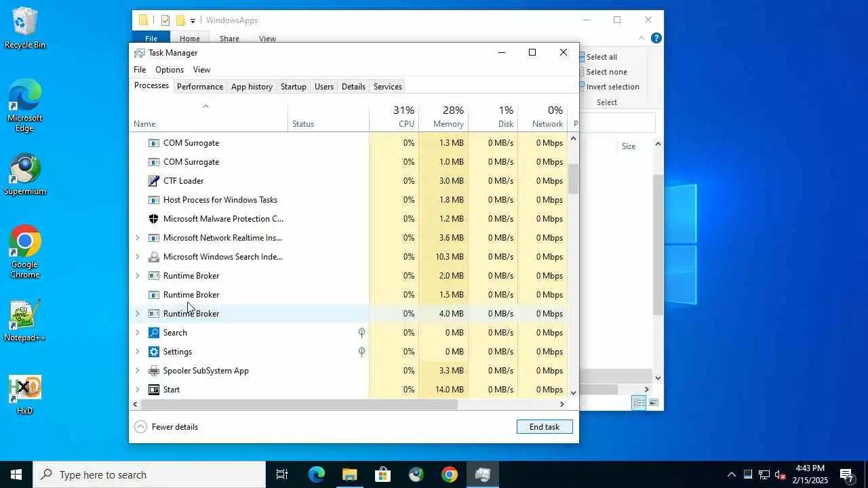Viewport: 868px width, 488px height.
Task: Click the End task button
Action: pyautogui.click(x=545, y=427)
